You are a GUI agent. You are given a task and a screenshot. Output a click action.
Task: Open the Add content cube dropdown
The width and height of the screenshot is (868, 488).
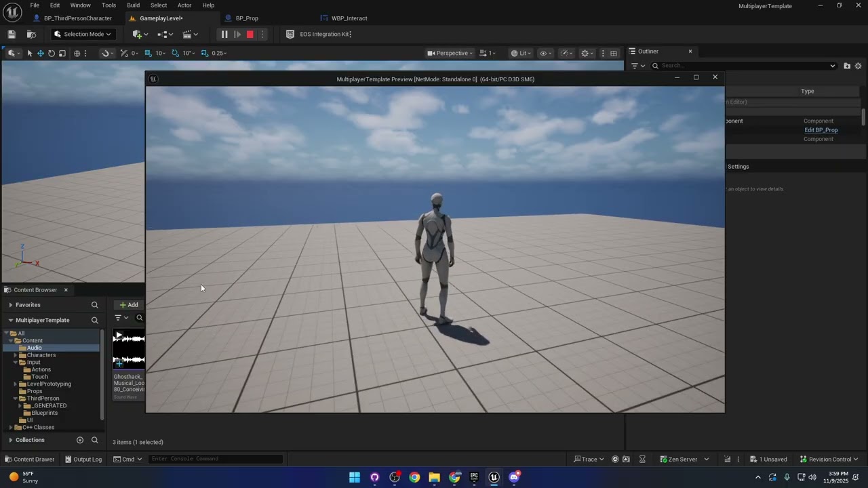(x=141, y=34)
